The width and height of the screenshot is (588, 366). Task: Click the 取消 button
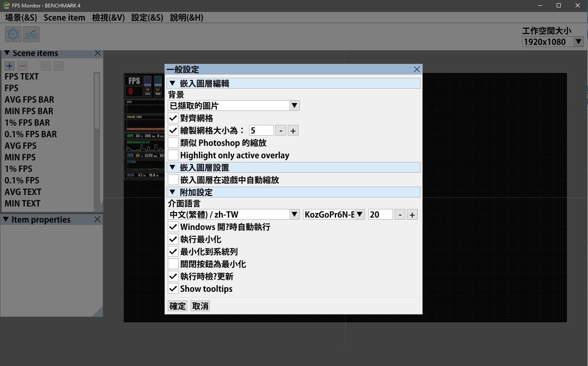click(200, 306)
